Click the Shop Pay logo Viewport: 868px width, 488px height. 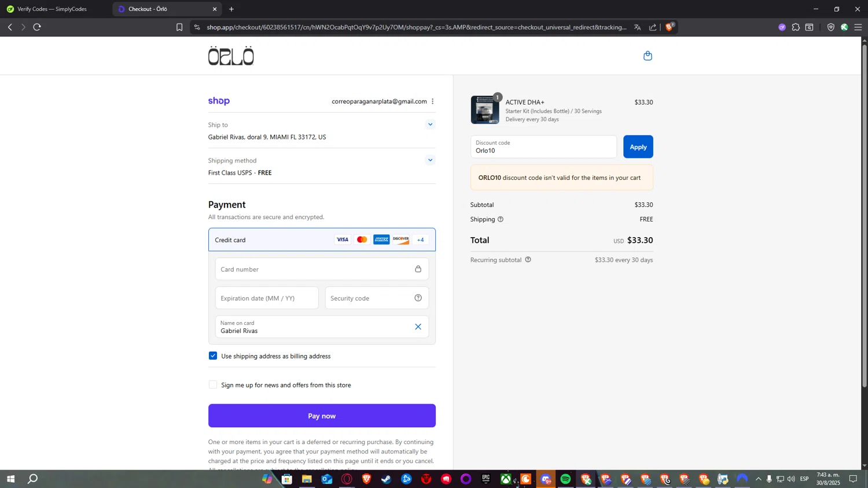click(x=219, y=101)
